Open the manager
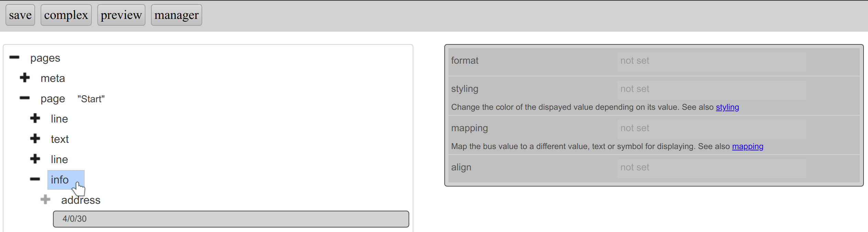Screen dimensions: 868x232 pos(176,15)
